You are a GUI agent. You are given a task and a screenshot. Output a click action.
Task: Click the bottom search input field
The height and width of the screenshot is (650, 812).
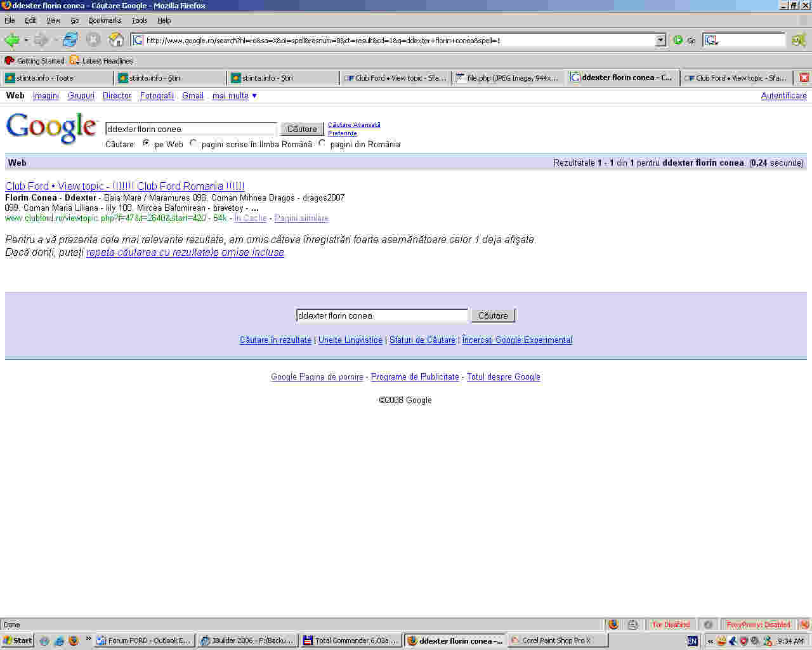pyautogui.click(x=381, y=315)
